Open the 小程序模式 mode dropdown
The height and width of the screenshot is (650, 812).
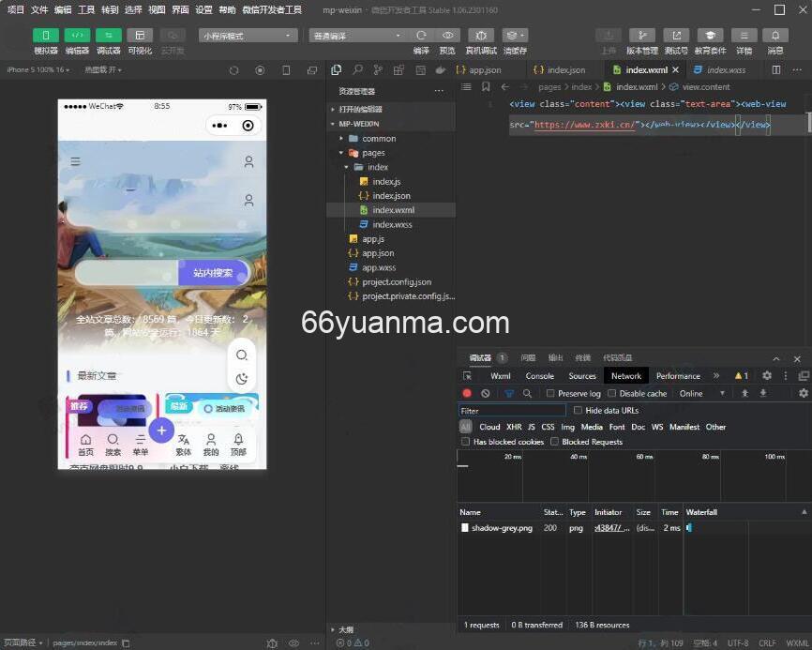tap(248, 36)
